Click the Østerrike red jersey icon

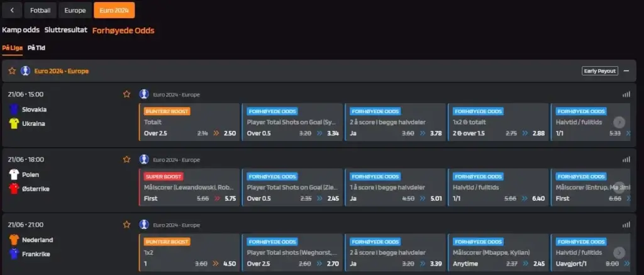click(14, 189)
